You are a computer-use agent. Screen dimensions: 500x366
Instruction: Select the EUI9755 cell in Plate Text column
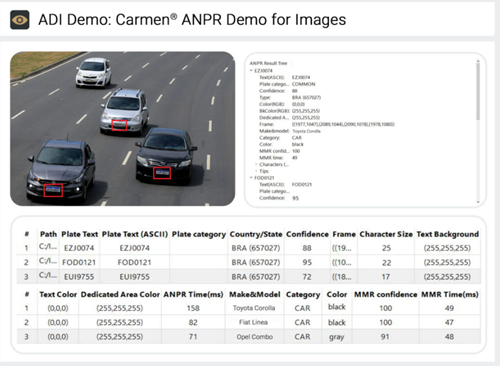[x=79, y=277]
